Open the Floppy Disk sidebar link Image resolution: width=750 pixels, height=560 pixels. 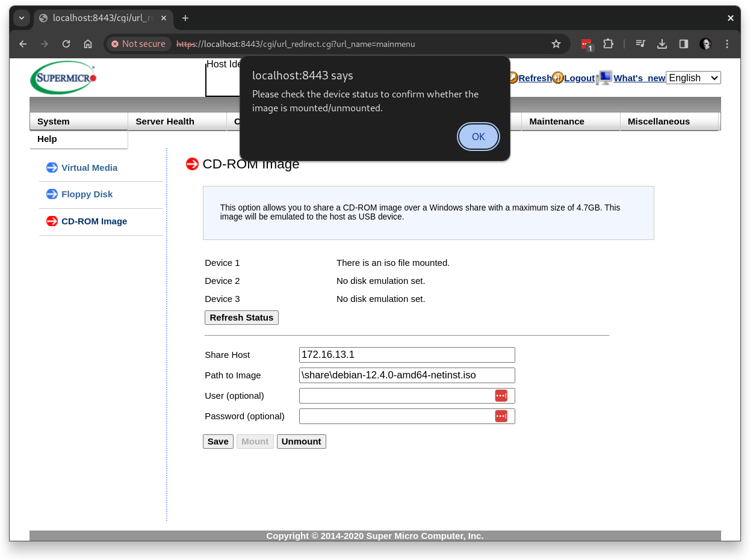click(87, 194)
